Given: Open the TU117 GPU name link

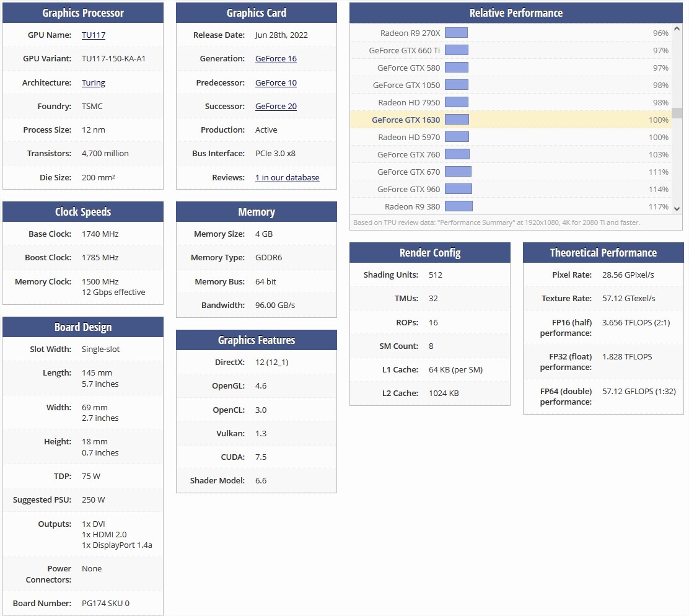Looking at the screenshot, I should point(93,35).
